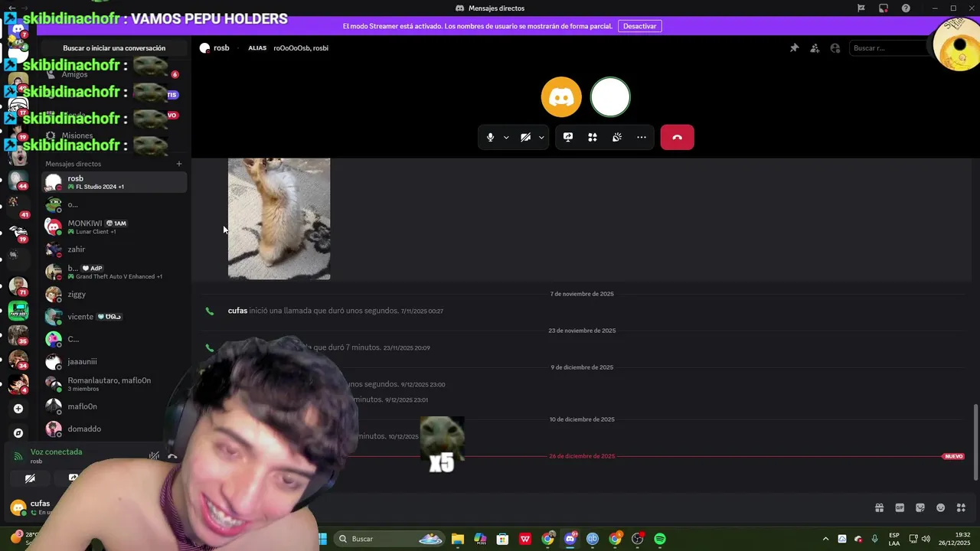Screen dimensions: 980x551
Task: Open Microsoft Store in taskbar
Action: coord(502,539)
